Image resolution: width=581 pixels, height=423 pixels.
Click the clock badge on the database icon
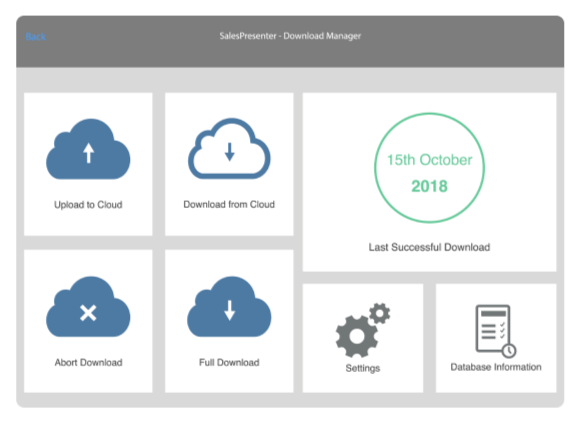tap(509, 350)
